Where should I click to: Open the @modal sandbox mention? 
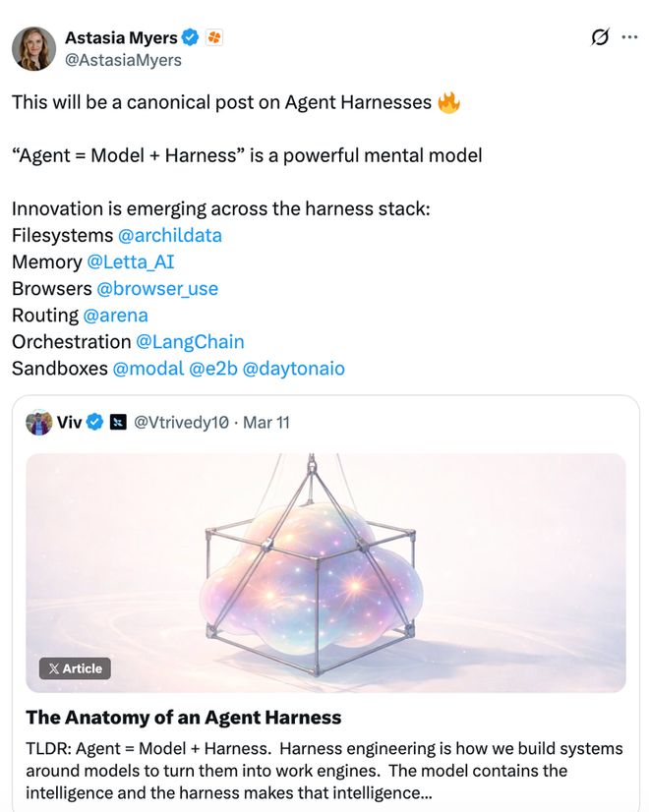point(148,369)
